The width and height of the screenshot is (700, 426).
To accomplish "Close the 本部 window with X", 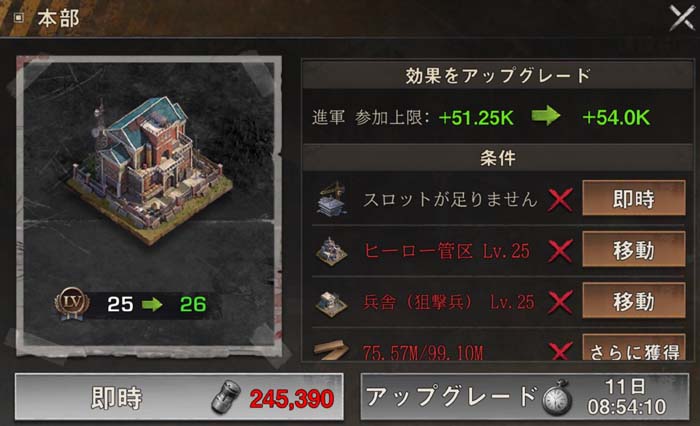I will tap(682, 18).
